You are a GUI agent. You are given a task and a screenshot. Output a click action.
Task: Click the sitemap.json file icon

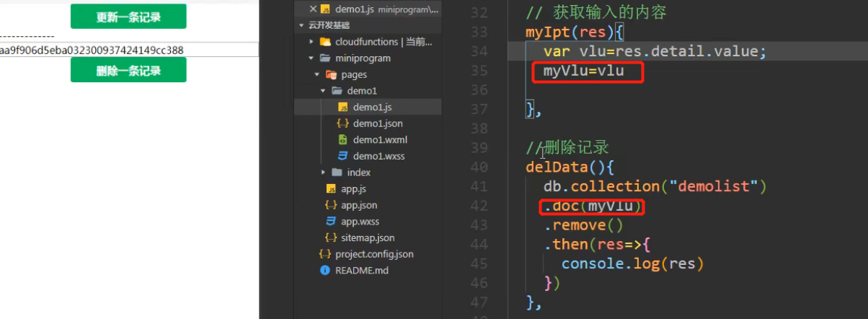pos(331,237)
